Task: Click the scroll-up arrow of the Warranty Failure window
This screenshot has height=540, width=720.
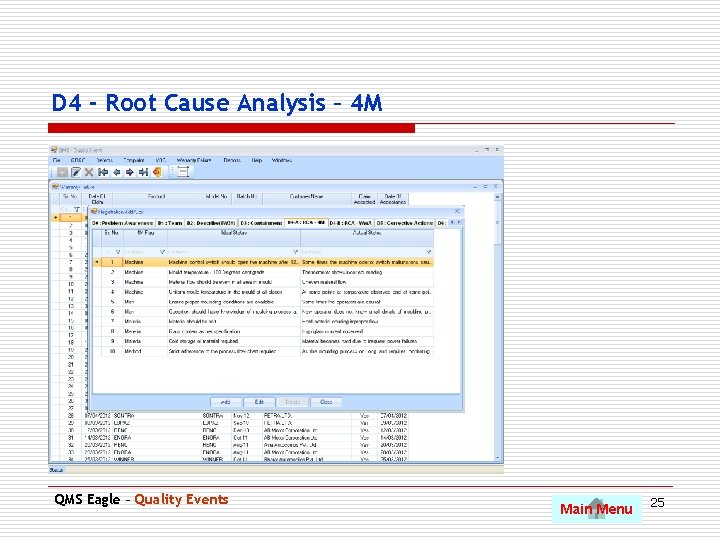Action: click(497, 197)
